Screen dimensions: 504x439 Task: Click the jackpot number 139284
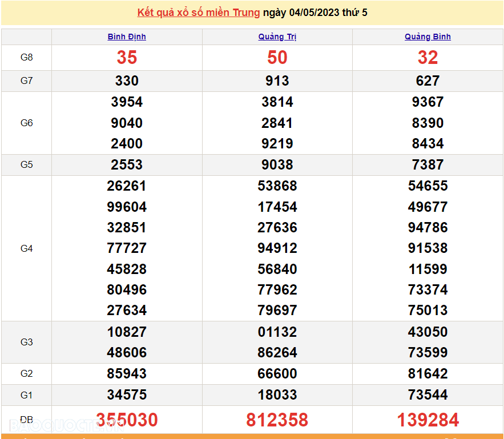(428, 420)
